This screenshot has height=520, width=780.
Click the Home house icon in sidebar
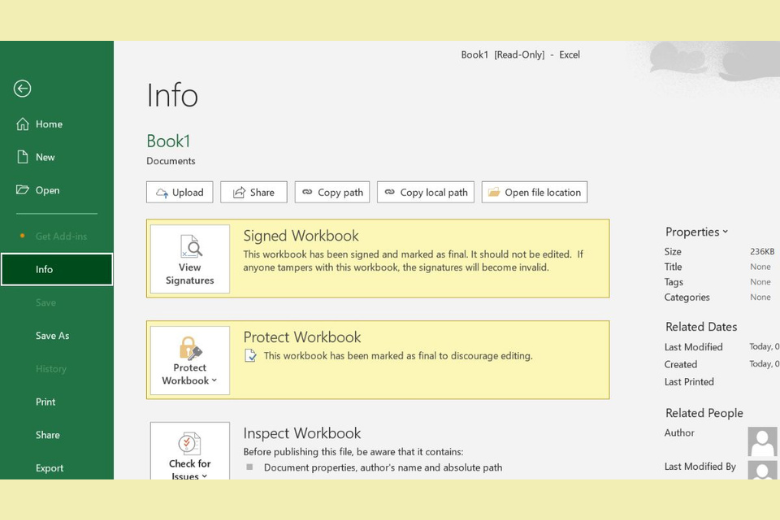click(22, 124)
